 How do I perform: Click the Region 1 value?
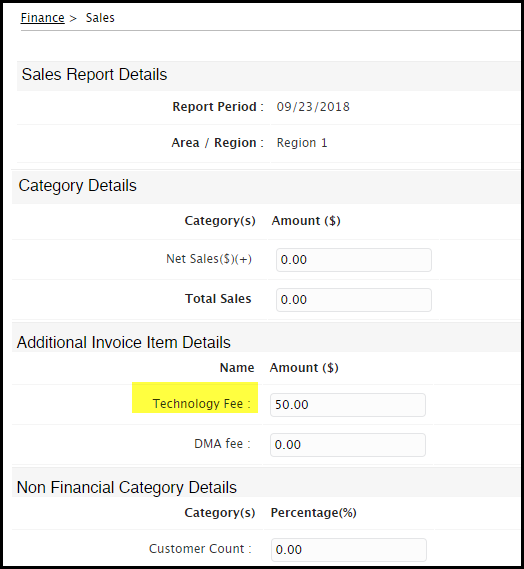click(x=302, y=143)
